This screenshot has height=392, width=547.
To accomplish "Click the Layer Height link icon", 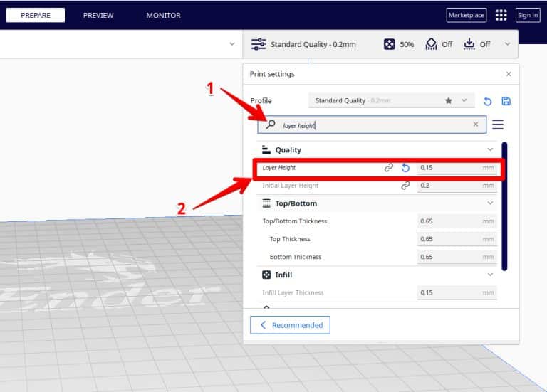I will click(389, 168).
